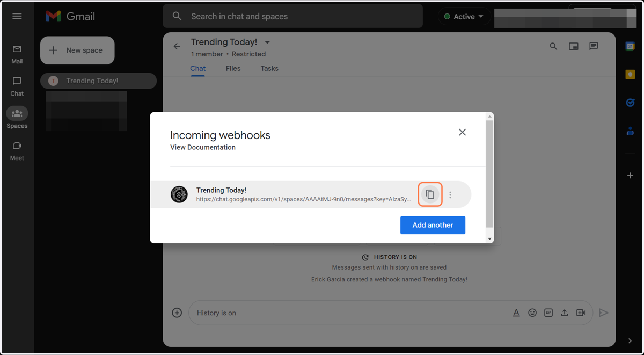Switch to the Chat tab

point(197,69)
